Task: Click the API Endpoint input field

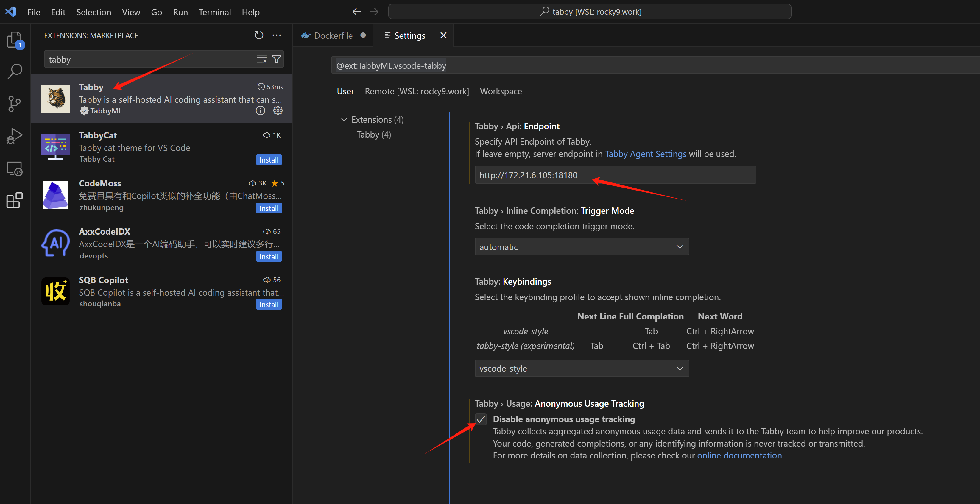Action: 615,175
